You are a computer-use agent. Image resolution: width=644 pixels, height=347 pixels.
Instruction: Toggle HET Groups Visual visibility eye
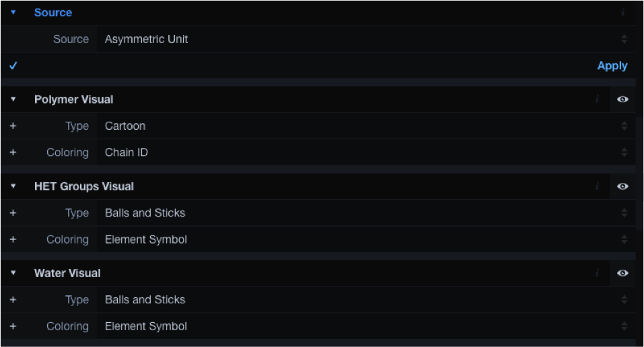[x=622, y=186]
